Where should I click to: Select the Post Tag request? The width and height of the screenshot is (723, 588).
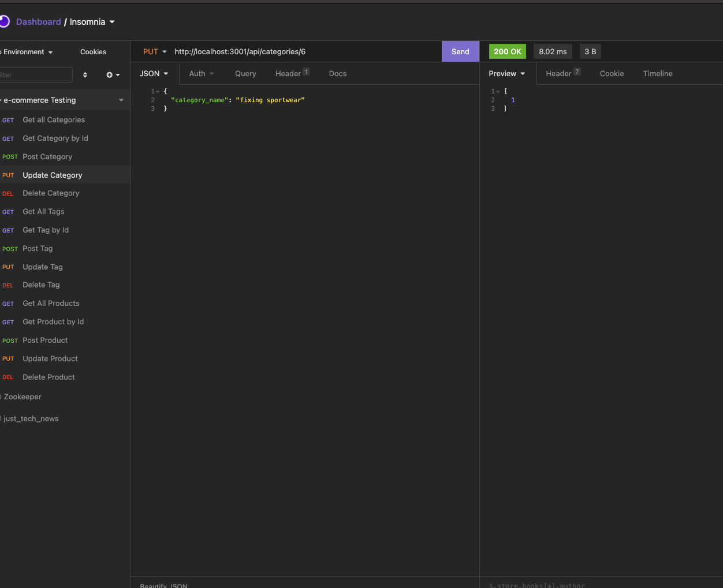click(65, 249)
